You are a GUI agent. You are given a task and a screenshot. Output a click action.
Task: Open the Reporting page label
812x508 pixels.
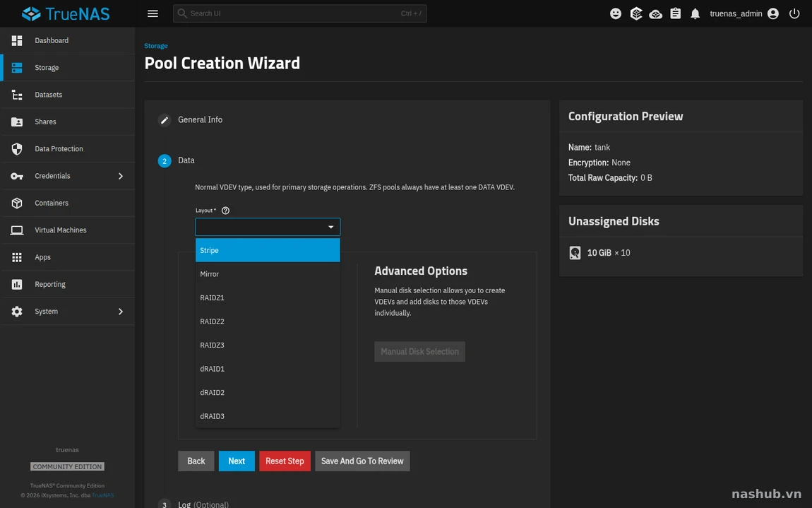click(49, 285)
